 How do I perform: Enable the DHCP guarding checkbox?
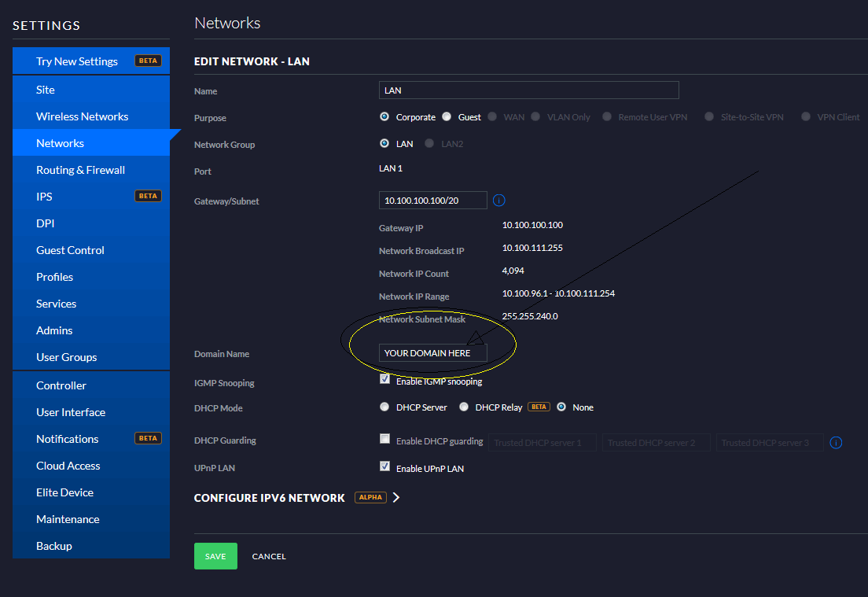[x=384, y=439]
